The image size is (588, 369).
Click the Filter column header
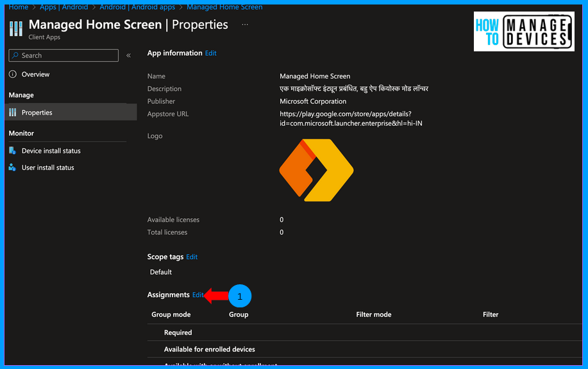(x=490, y=314)
